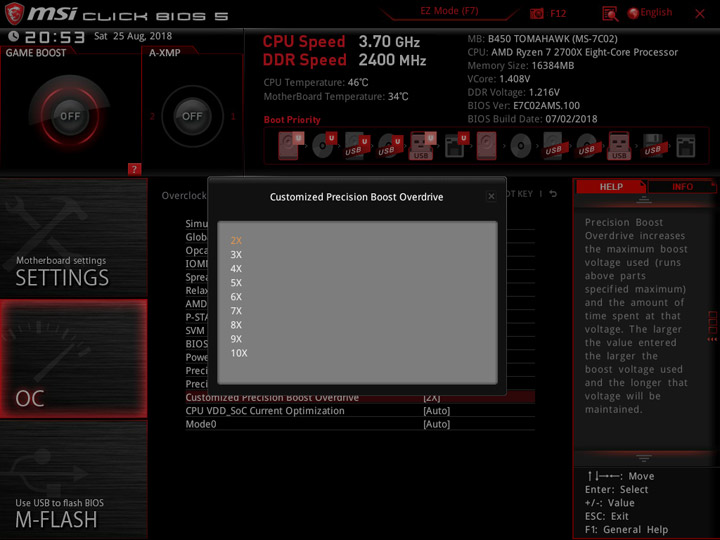Choose the 2X overdrive option
Image resolution: width=720 pixels, height=540 pixels.
coord(236,241)
